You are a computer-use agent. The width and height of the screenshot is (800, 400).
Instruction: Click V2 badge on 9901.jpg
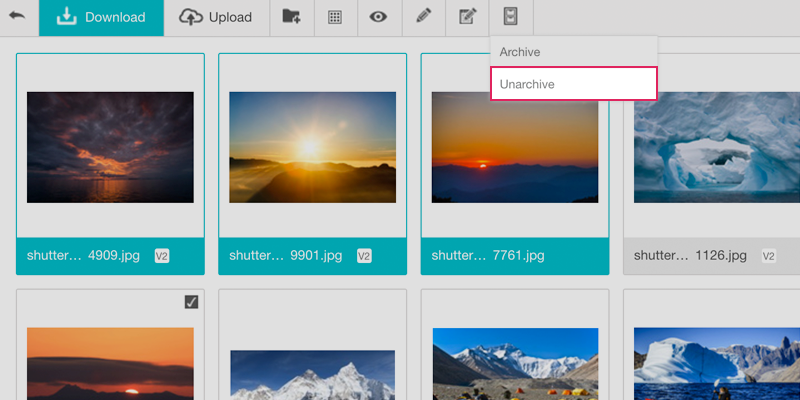coord(364,256)
